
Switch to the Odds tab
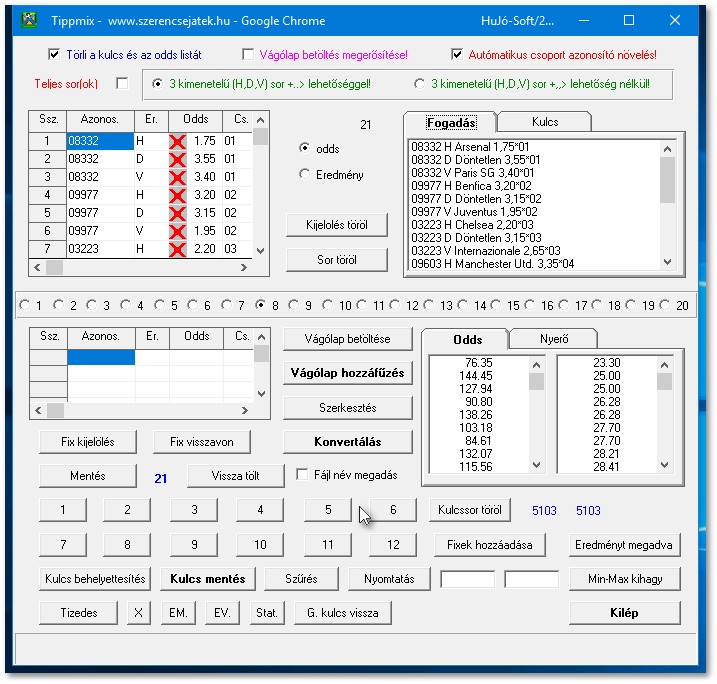[467, 340]
